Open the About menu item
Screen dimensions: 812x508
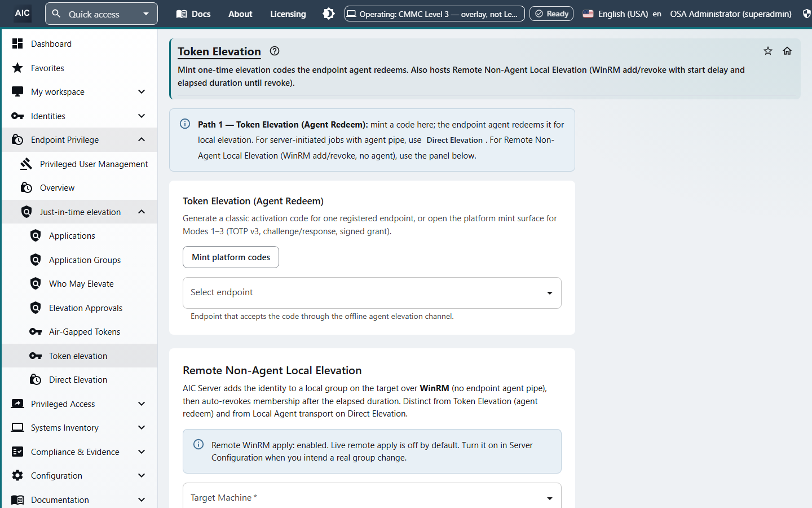[x=240, y=14]
